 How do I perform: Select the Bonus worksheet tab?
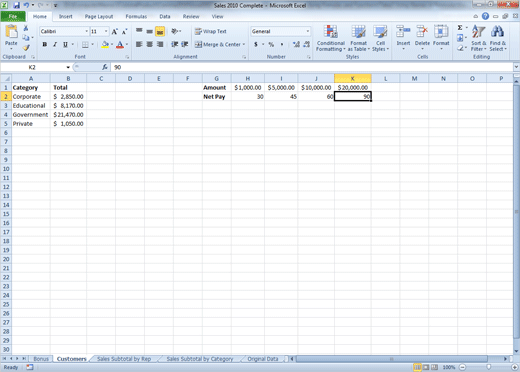pos(41,359)
